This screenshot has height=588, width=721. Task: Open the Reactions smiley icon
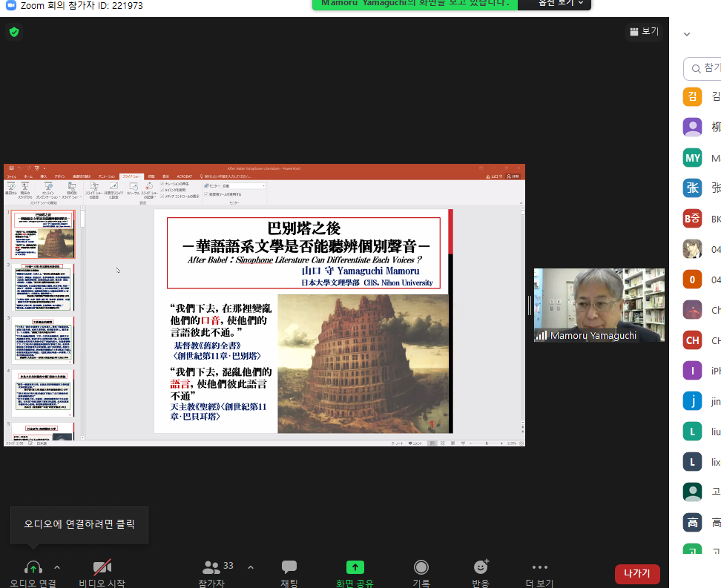point(481,567)
